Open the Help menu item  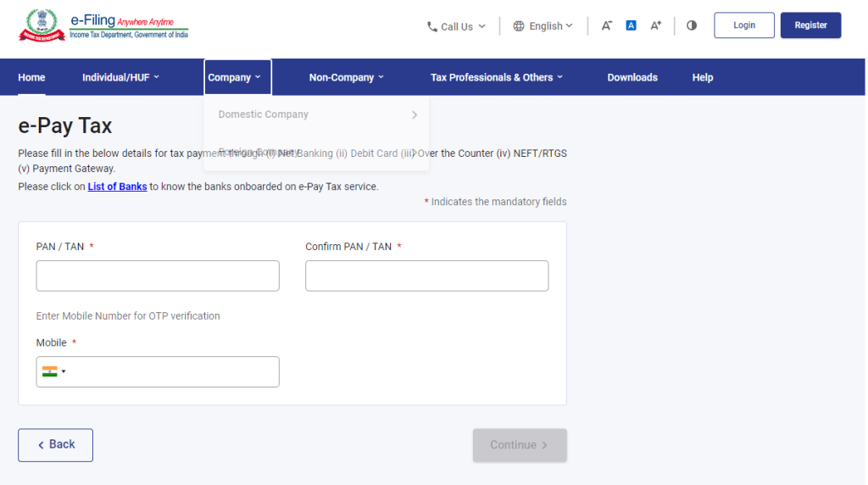click(x=702, y=77)
